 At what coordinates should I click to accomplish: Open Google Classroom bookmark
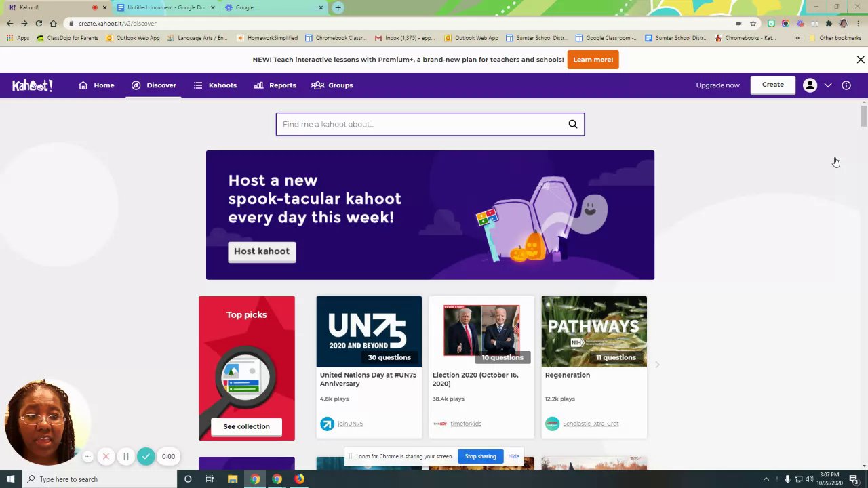[606, 38]
